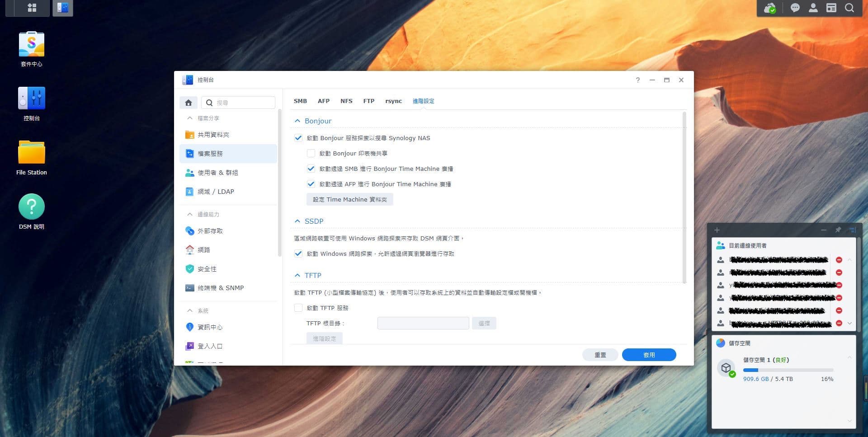Click the 套用 apply button
868x437 pixels.
pos(649,355)
